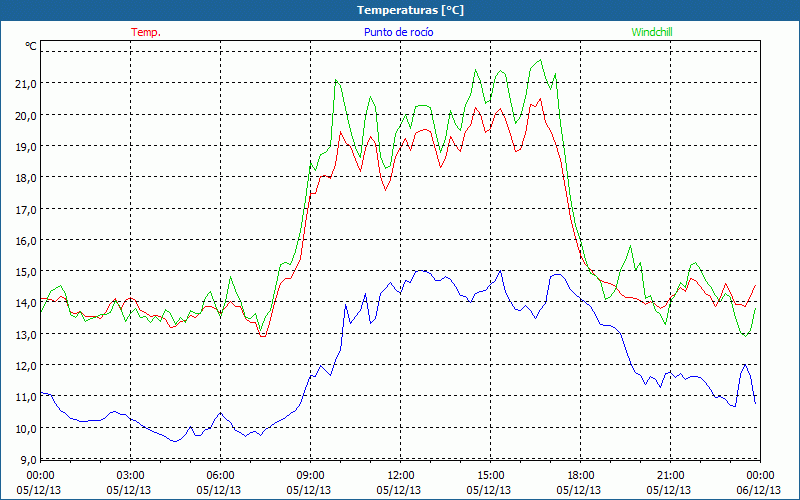
Task: Click the 06:00 time axis label
Action: [220, 476]
